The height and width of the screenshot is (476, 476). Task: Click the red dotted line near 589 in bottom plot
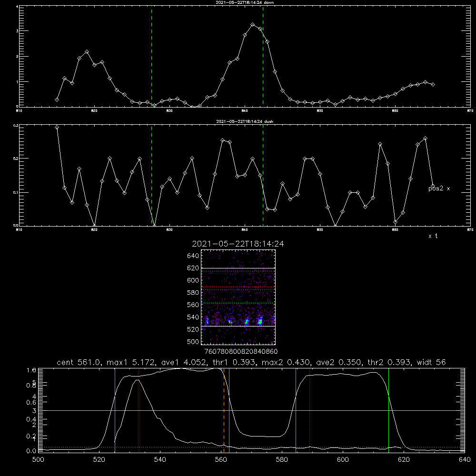(310, 410)
